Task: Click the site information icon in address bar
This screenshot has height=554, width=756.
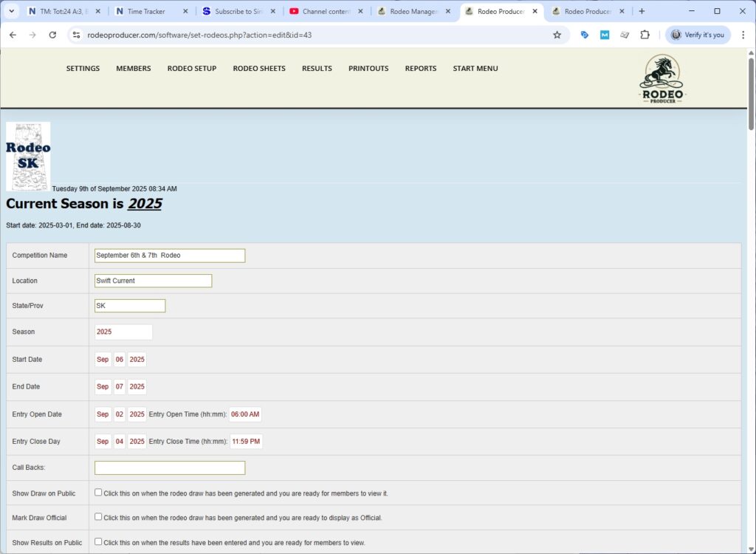Action: click(x=75, y=35)
